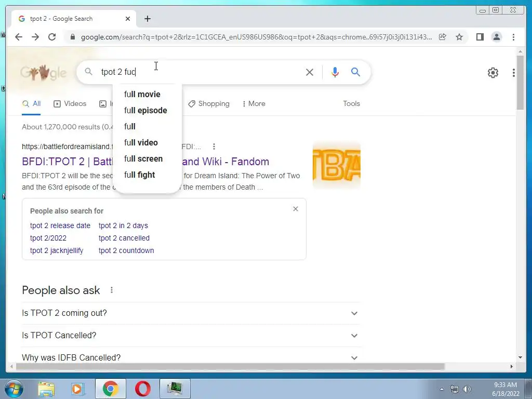Image resolution: width=532 pixels, height=399 pixels.
Task: Open a new browser tab
Action: pos(147,19)
